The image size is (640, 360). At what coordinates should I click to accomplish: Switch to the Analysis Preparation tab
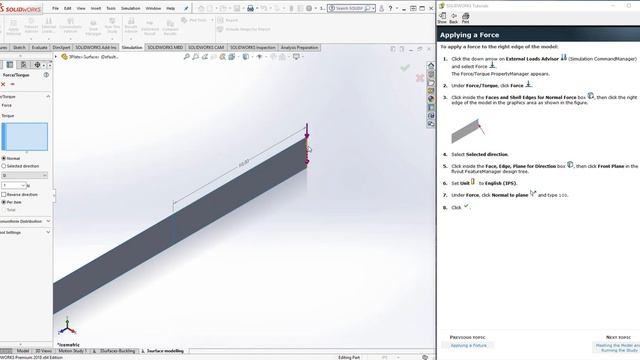[x=299, y=48]
